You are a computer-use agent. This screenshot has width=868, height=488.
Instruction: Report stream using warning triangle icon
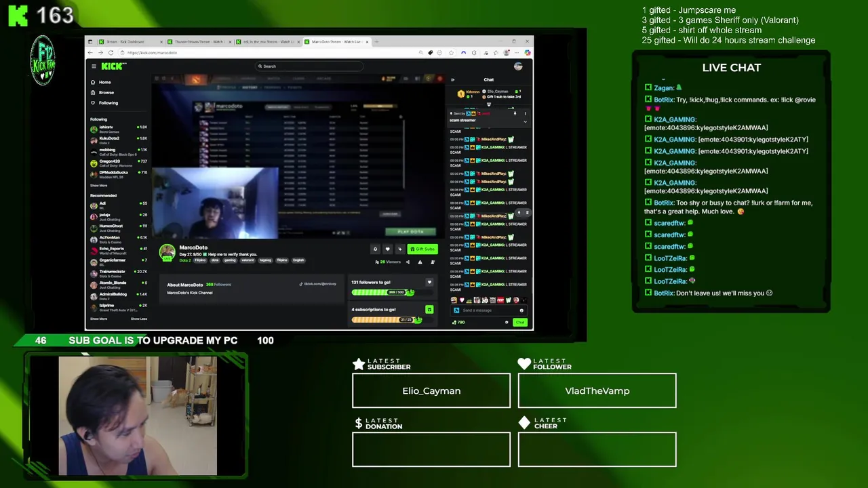tap(420, 262)
